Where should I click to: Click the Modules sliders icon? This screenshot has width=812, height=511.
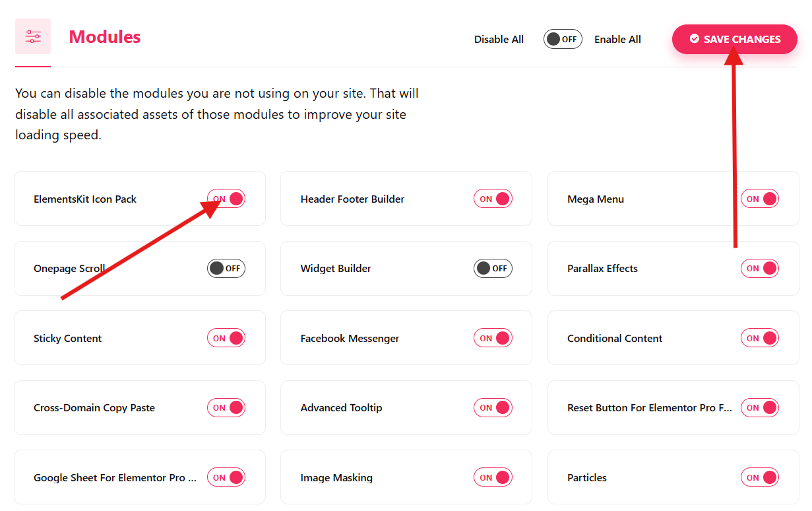point(33,36)
